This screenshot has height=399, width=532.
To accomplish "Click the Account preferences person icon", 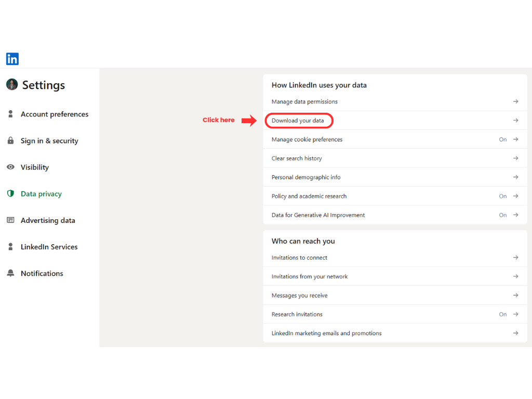I will tap(10, 114).
